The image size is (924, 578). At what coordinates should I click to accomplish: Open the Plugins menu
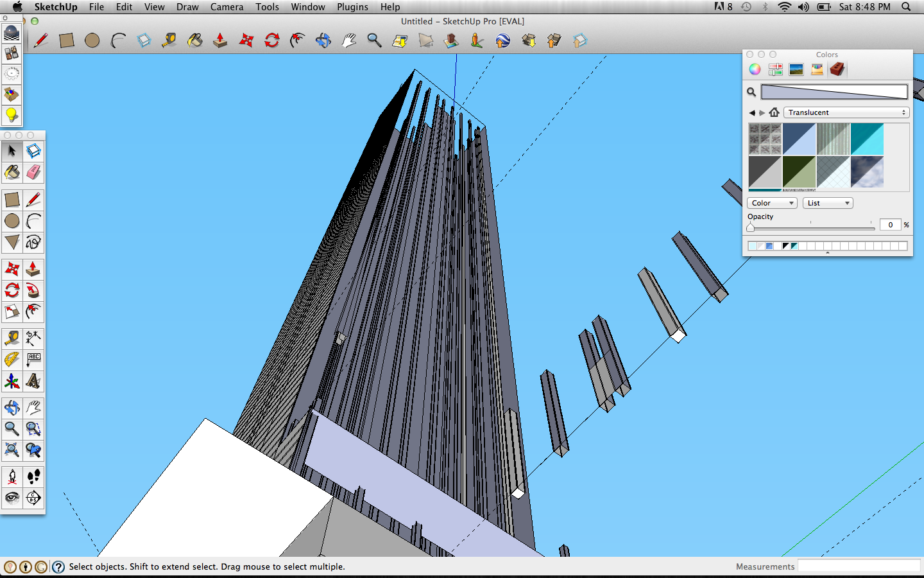(x=352, y=7)
